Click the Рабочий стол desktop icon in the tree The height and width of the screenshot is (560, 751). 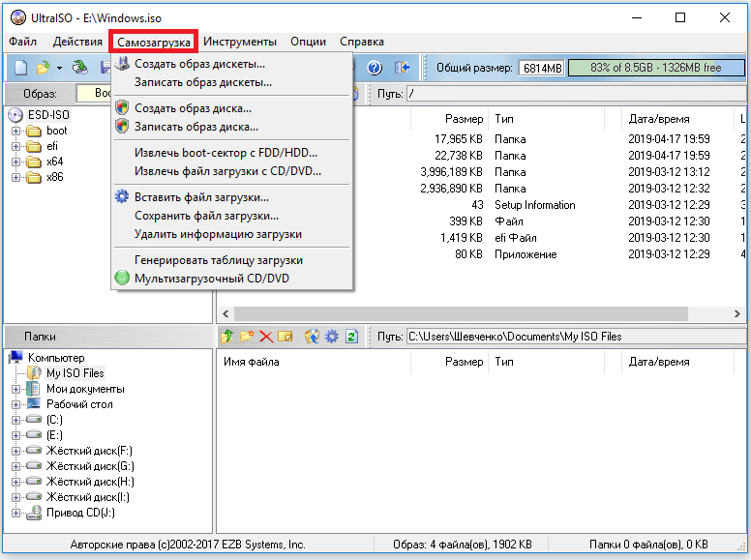(34, 404)
